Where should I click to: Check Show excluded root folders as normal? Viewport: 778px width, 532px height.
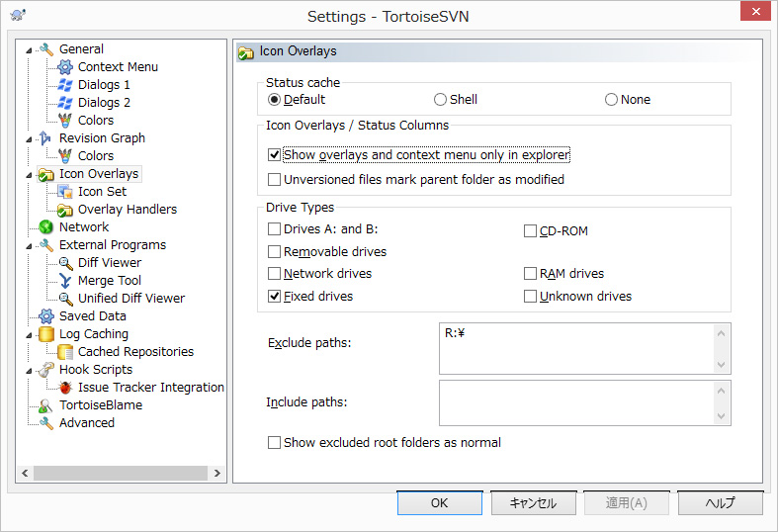(275, 442)
